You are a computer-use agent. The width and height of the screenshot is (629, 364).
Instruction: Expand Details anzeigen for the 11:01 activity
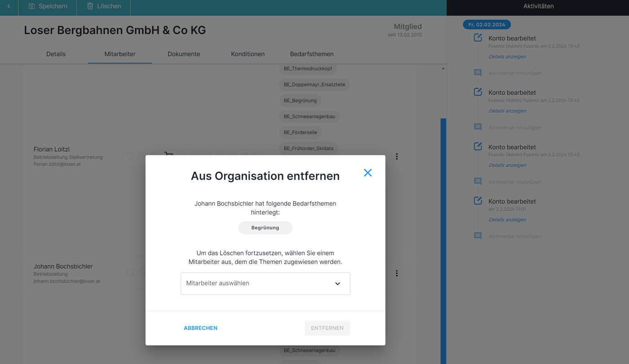[x=507, y=220]
